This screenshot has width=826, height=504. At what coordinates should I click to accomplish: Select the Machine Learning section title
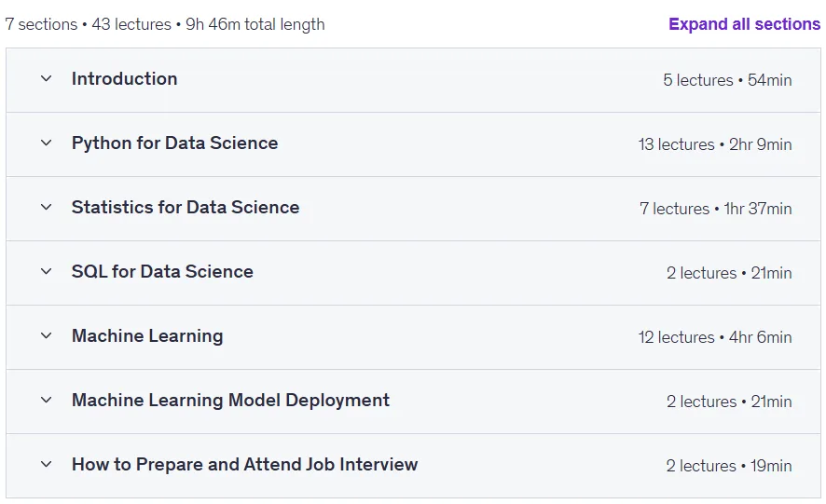click(x=147, y=336)
